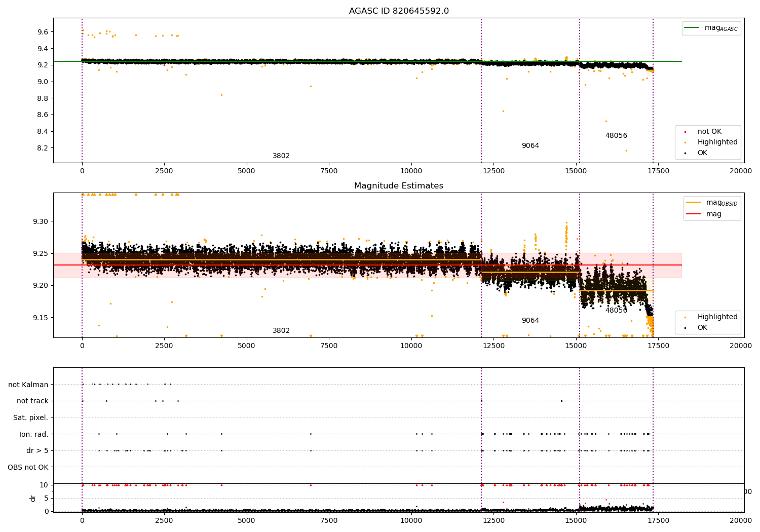
Task: Click the mag OBSID legend label
Action: click(721, 203)
